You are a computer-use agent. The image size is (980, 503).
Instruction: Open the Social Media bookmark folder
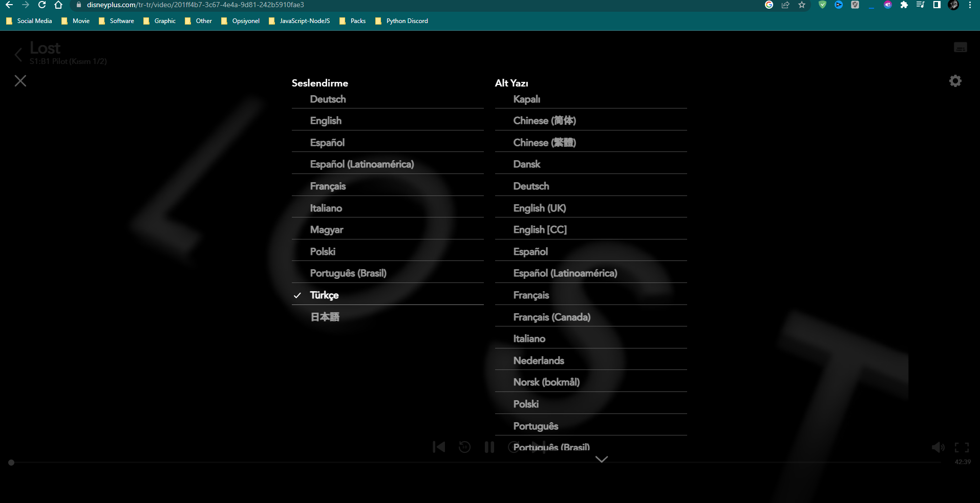[x=29, y=21]
